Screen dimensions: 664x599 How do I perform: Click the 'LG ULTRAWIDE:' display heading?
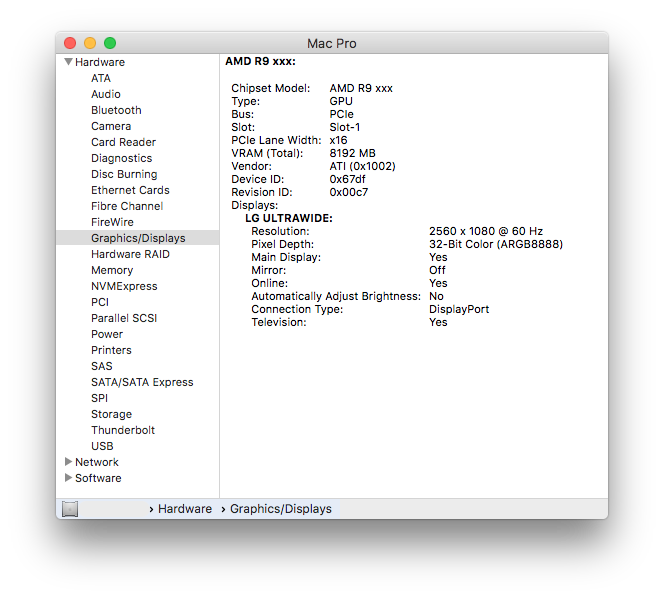(x=289, y=218)
